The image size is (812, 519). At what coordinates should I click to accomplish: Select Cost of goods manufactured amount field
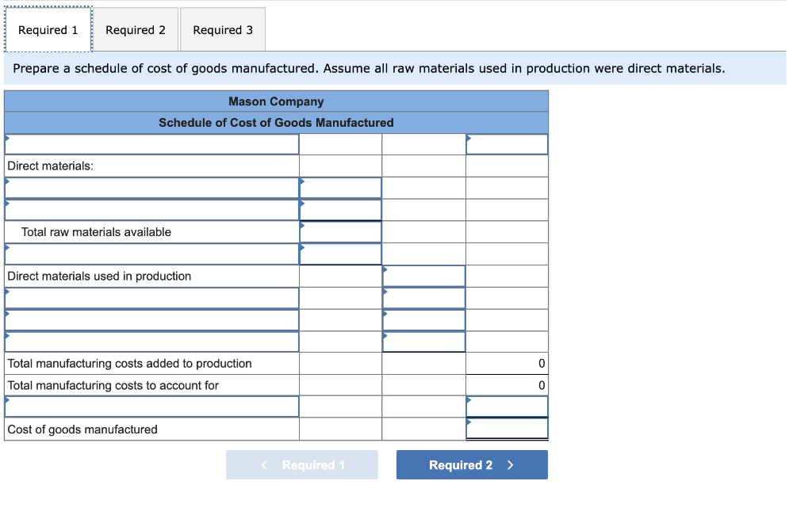pyautogui.click(x=507, y=429)
